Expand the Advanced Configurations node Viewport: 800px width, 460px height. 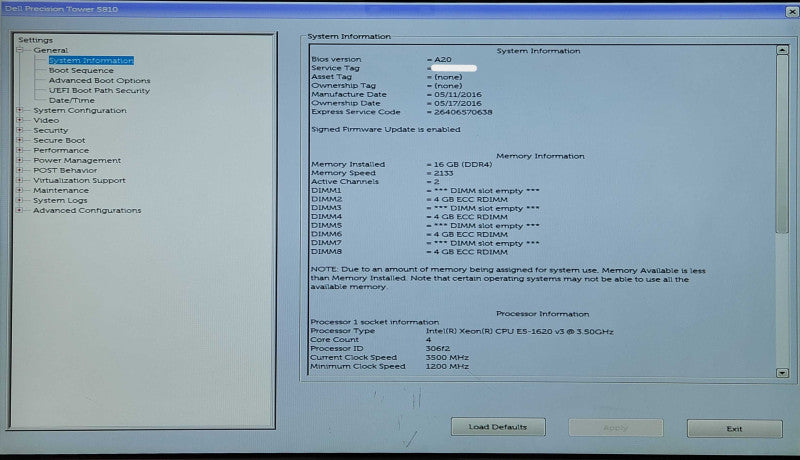click(20, 210)
